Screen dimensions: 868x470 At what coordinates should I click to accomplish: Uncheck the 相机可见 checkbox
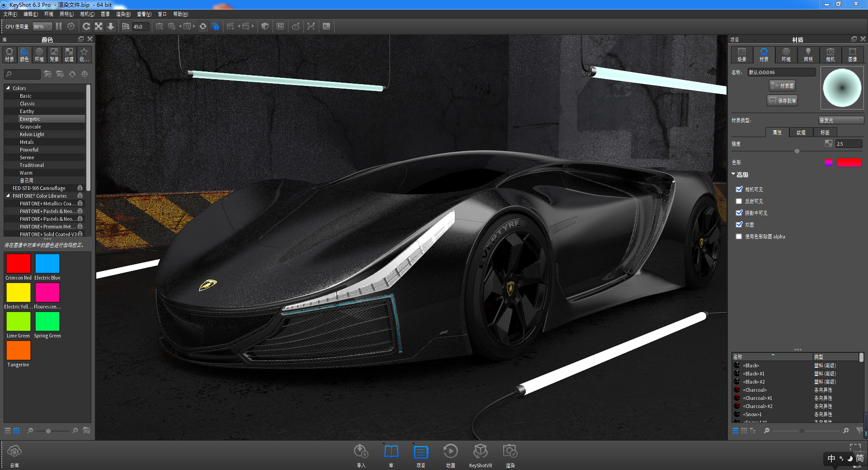coord(739,189)
